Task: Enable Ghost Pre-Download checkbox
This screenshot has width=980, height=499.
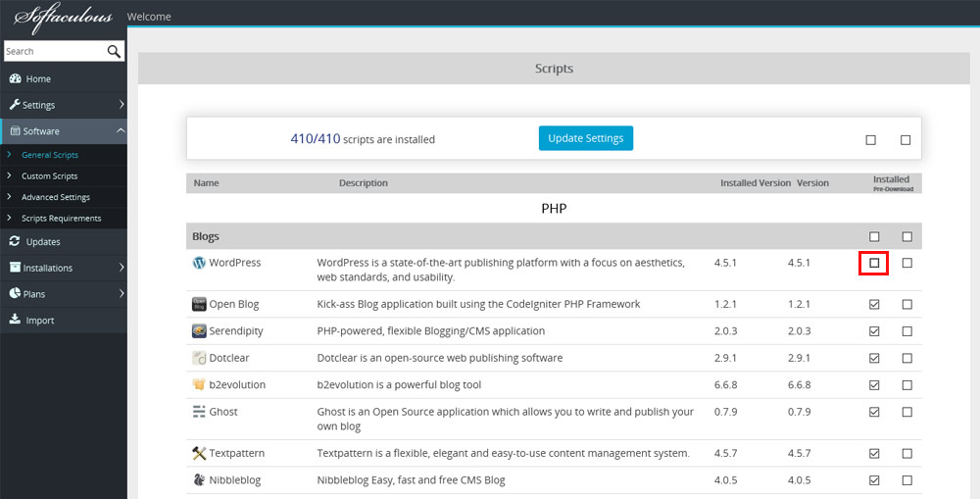Action: [x=906, y=412]
